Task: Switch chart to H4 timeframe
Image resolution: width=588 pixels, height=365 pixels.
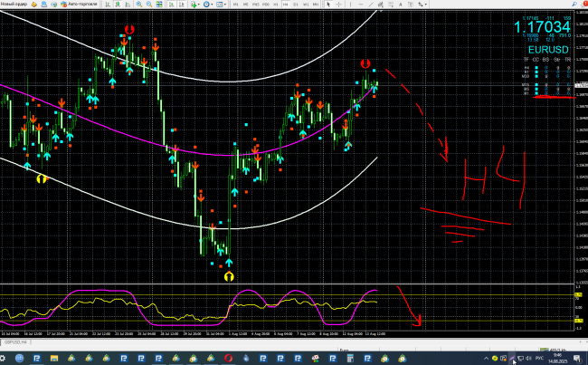Action: pyautogui.click(x=286, y=5)
